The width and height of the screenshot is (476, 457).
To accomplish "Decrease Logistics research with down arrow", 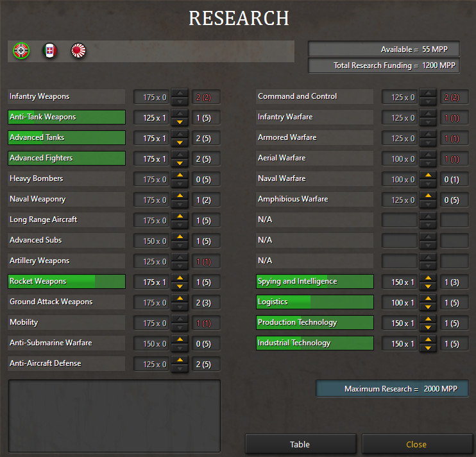I will pyautogui.click(x=428, y=307).
